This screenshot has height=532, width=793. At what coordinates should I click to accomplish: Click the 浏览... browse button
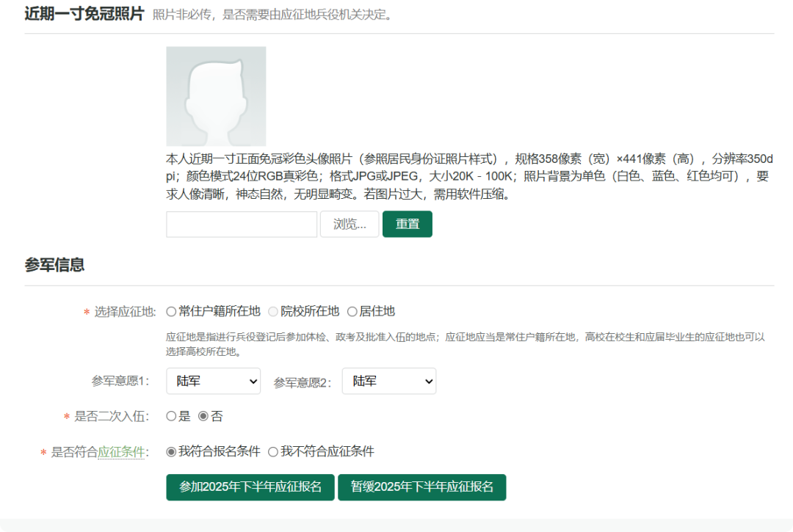[x=350, y=225]
